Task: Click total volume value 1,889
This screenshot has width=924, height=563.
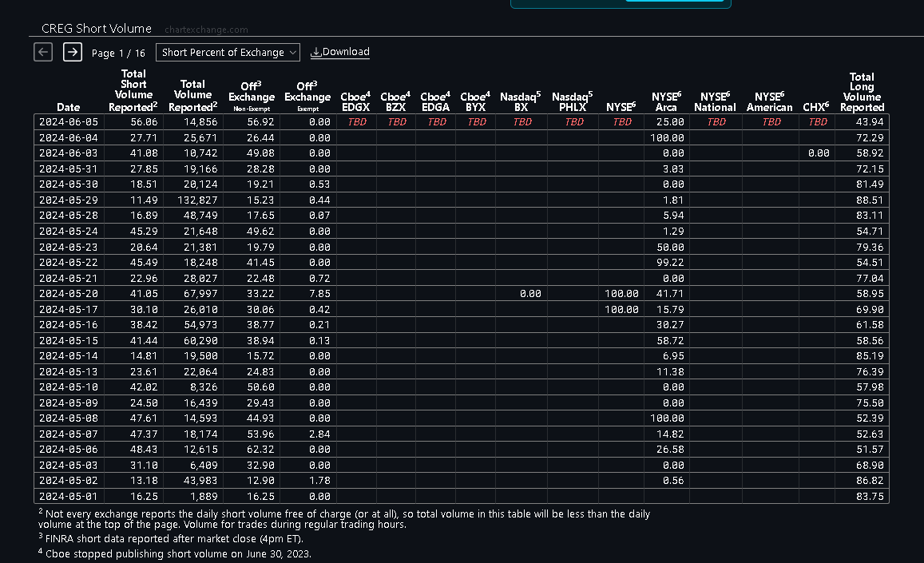Action: [204, 497]
